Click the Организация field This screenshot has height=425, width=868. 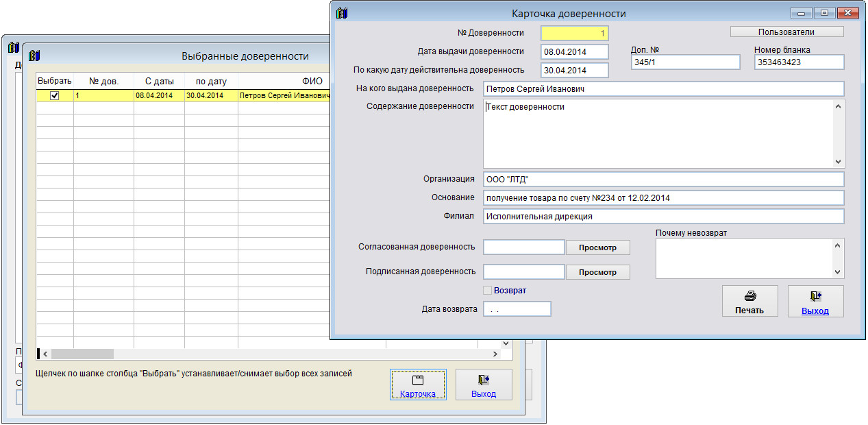pos(663,179)
